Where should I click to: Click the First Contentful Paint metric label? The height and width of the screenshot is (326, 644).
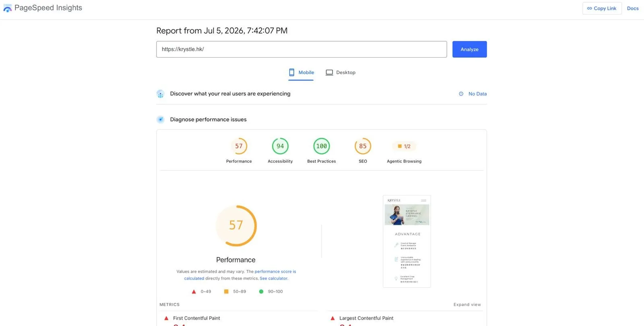pos(196,318)
